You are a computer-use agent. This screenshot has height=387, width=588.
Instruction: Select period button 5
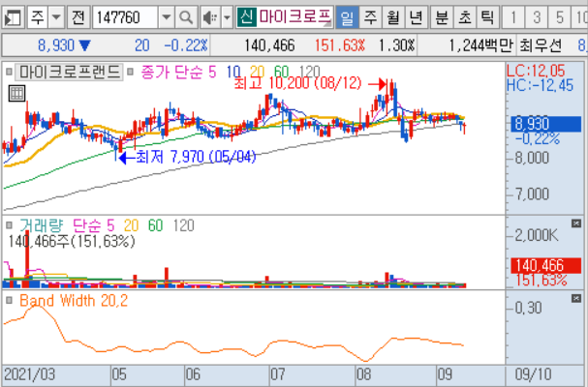(560, 17)
